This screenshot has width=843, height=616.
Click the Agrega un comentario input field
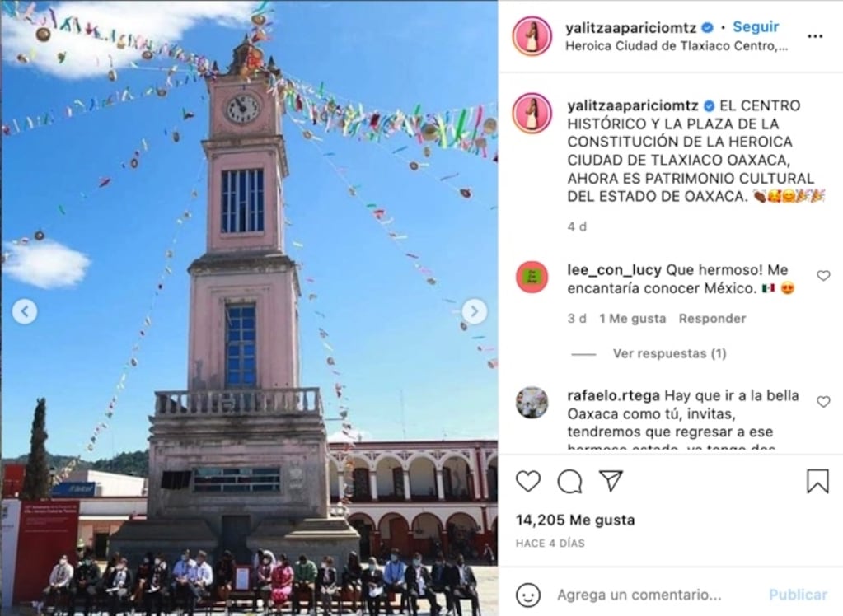[639, 595]
